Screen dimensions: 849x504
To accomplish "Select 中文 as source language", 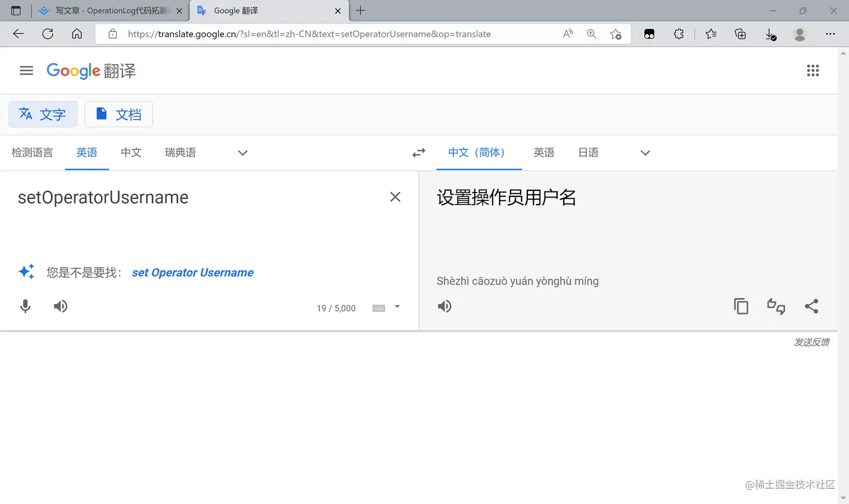I will (x=131, y=153).
